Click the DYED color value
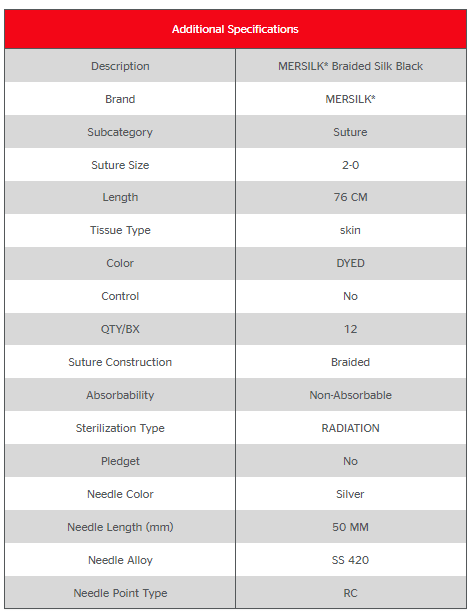Image resolution: width=471 pixels, height=613 pixels. [x=350, y=263]
